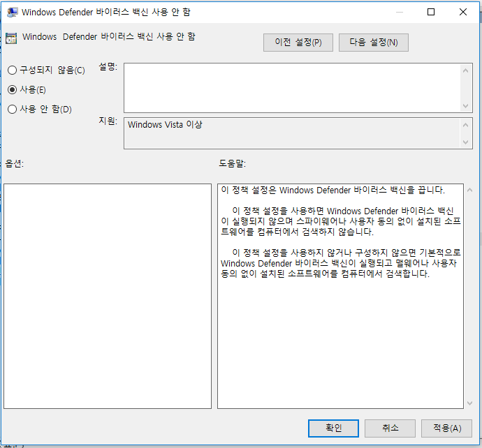Click the 설명 box scroll up arrow
The height and width of the screenshot is (448, 482).
pyautogui.click(x=466, y=70)
